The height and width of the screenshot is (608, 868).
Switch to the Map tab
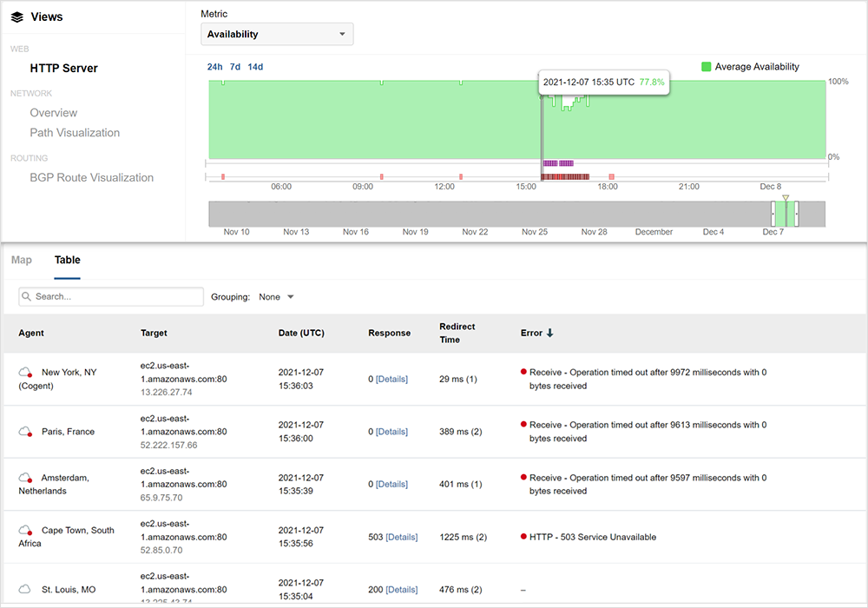[22, 260]
